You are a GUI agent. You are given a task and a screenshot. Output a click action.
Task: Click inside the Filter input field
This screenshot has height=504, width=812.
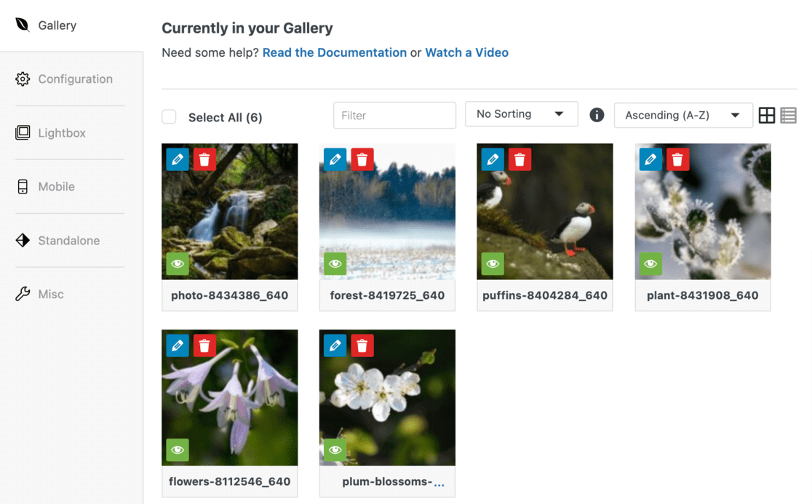pyautogui.click(x=394, y=115)
